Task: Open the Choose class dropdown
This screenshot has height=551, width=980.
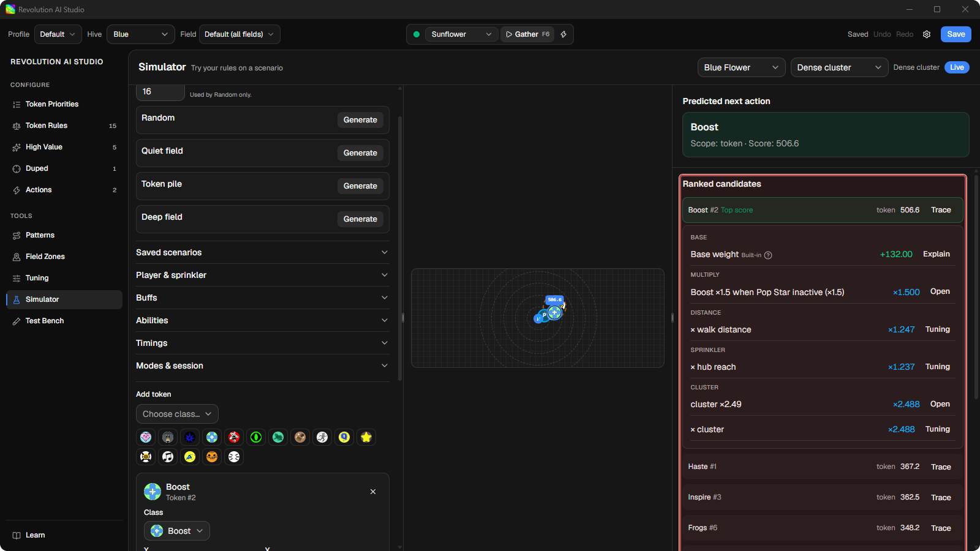Action: [177, 414]
